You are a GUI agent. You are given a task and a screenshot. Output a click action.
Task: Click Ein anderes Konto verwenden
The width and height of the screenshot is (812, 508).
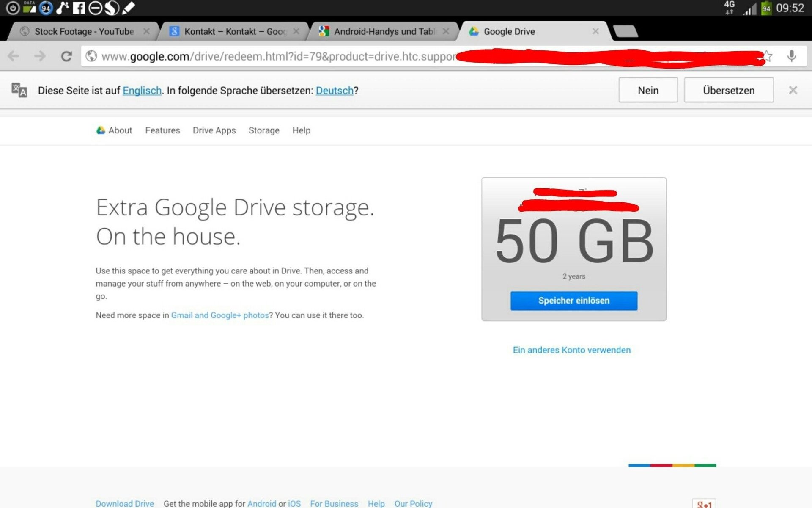[x=571, y=350]
